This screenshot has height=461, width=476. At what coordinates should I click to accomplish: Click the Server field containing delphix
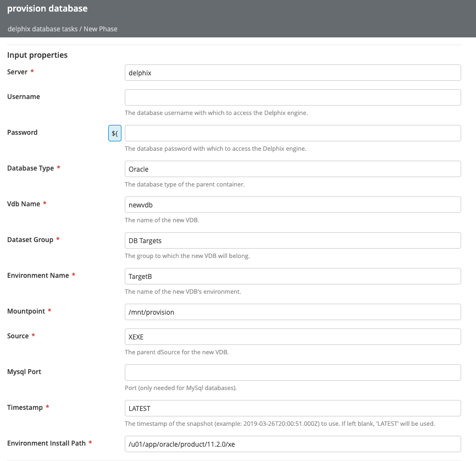pyautogui.click(x=292, y=73)
